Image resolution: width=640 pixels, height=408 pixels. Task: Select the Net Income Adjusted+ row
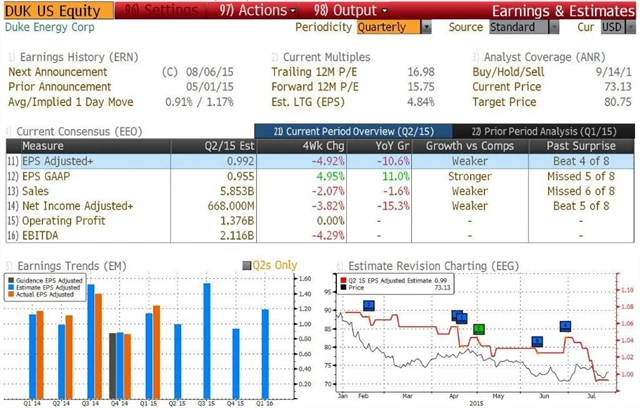pyautogui.click(x=320, y=206)
